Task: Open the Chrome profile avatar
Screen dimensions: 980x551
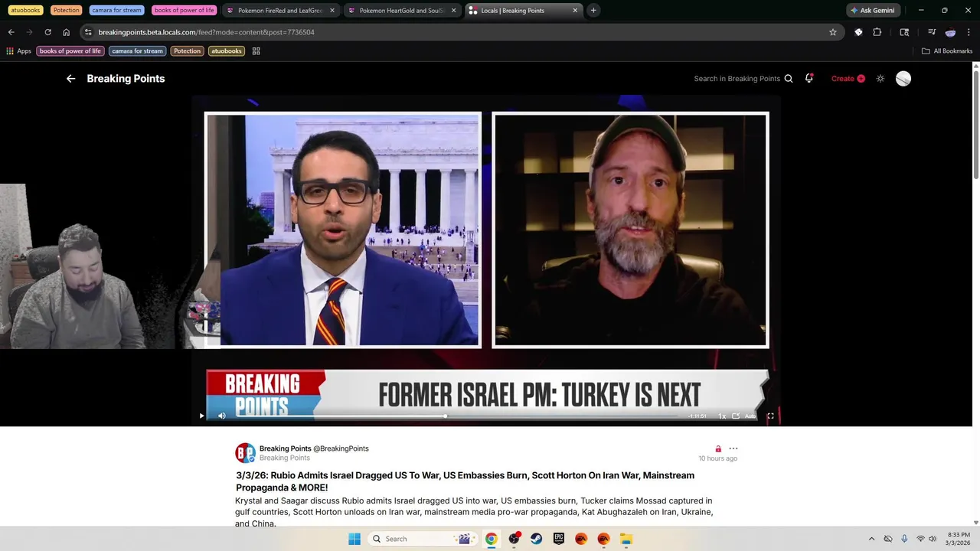Action: click(950, 32)
